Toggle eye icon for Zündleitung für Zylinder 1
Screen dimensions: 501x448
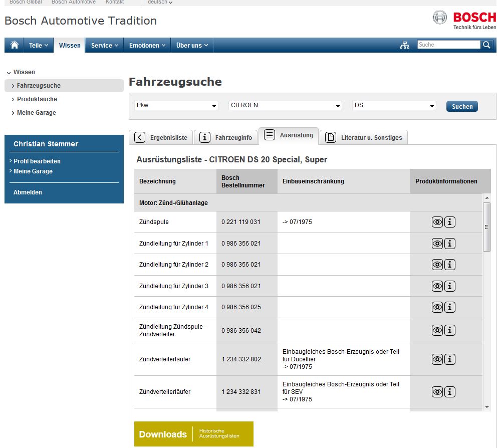[x=437, y=244]
